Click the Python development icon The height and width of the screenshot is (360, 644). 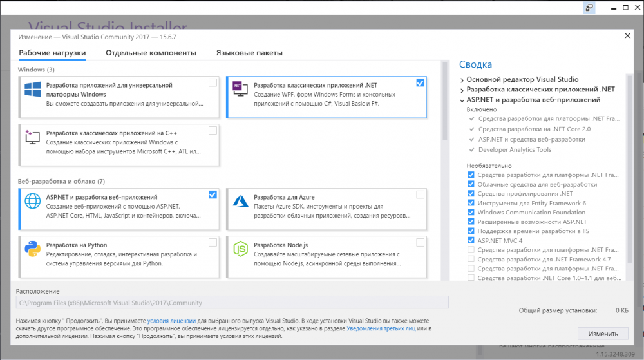(32, 249)
